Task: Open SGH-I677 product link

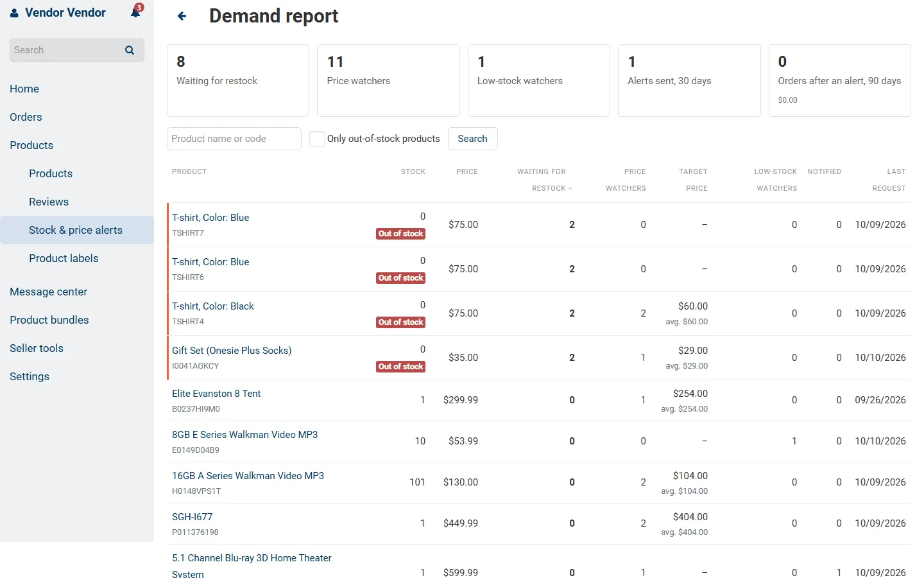Action: (192, 517)
